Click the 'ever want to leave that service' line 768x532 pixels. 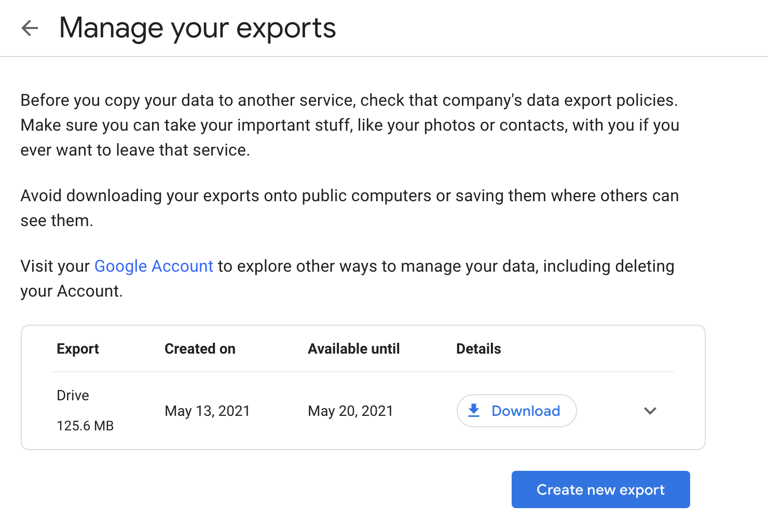click(x=135, y=150)
